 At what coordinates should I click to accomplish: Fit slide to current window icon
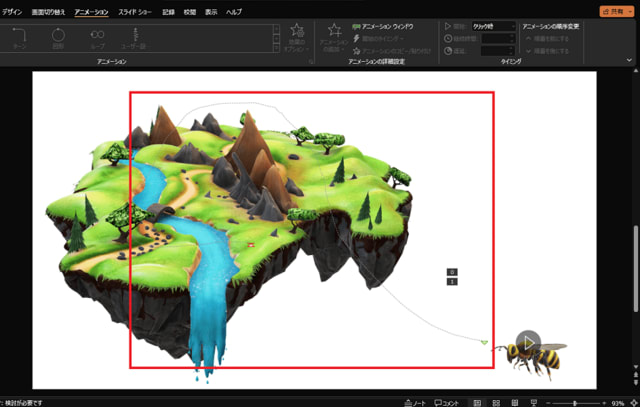click(x=632, y=401)
